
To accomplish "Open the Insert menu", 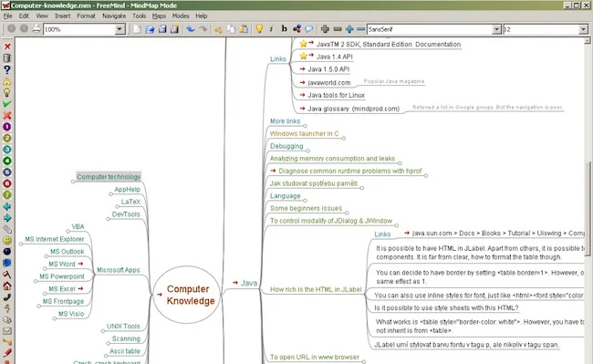I will [62, 16].
